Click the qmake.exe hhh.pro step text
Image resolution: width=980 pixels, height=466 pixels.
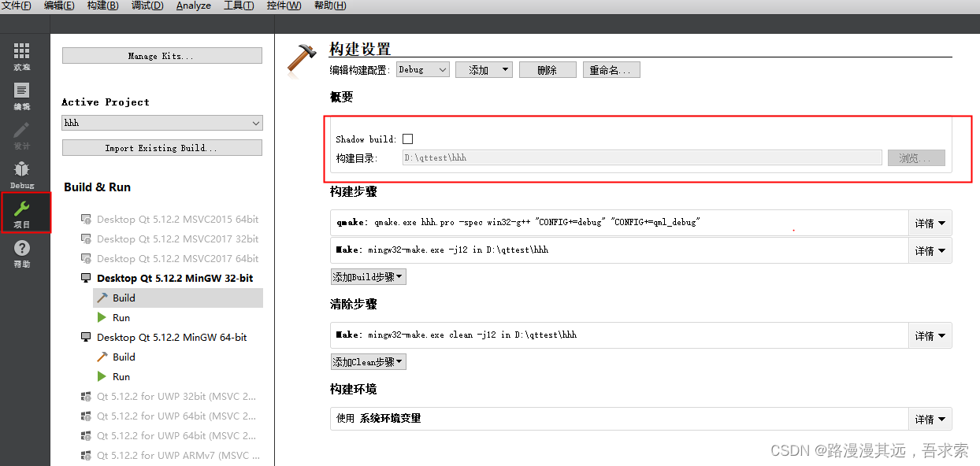[518, 223]
